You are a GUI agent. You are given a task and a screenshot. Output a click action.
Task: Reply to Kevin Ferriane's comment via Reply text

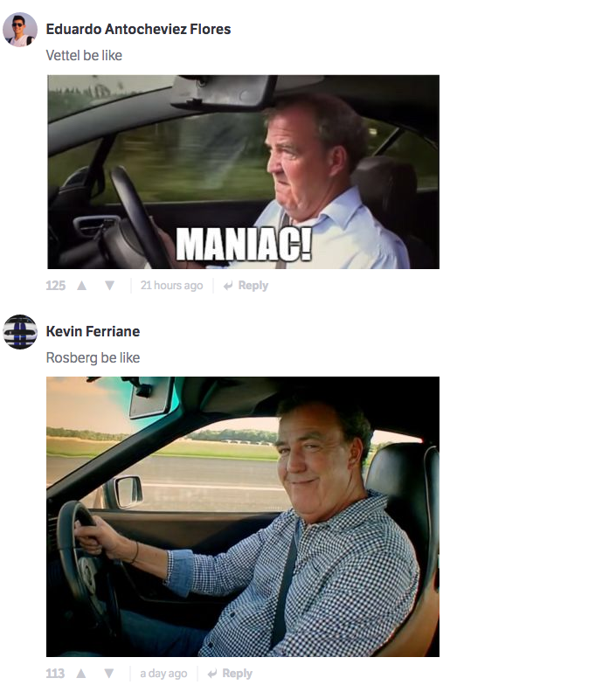[238, 673]
